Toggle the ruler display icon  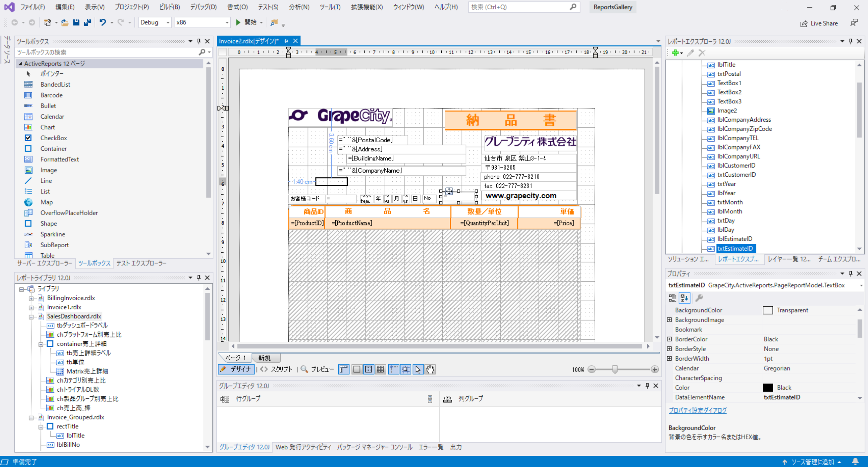(x=344, y=369)
